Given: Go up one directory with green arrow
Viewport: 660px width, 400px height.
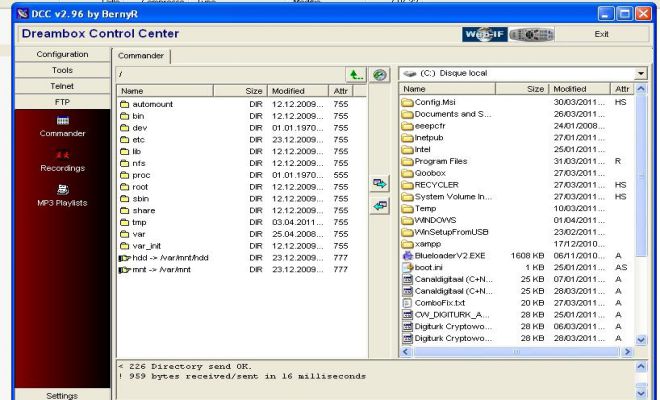Looking at the screenshot, I should [356, 75].
